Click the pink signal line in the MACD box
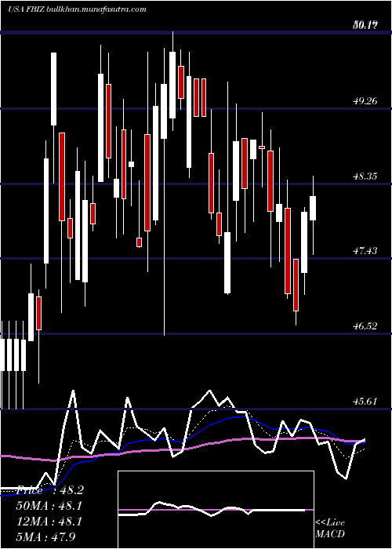Screen dimensions: 392x549 pyautogui.click(x=216, y=510)
